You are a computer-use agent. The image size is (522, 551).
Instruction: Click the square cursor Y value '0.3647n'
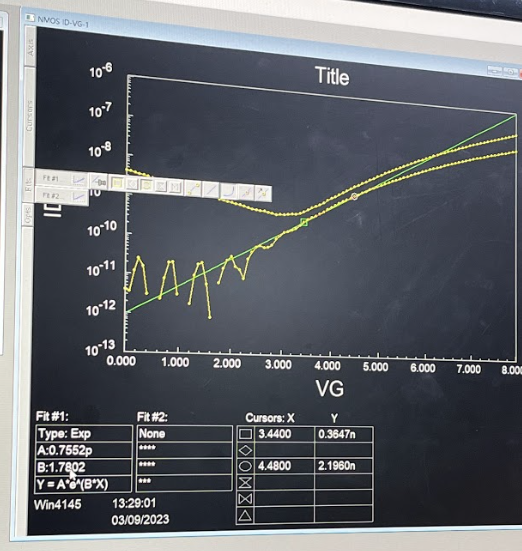pyautogui.click(x=337, y=434)
